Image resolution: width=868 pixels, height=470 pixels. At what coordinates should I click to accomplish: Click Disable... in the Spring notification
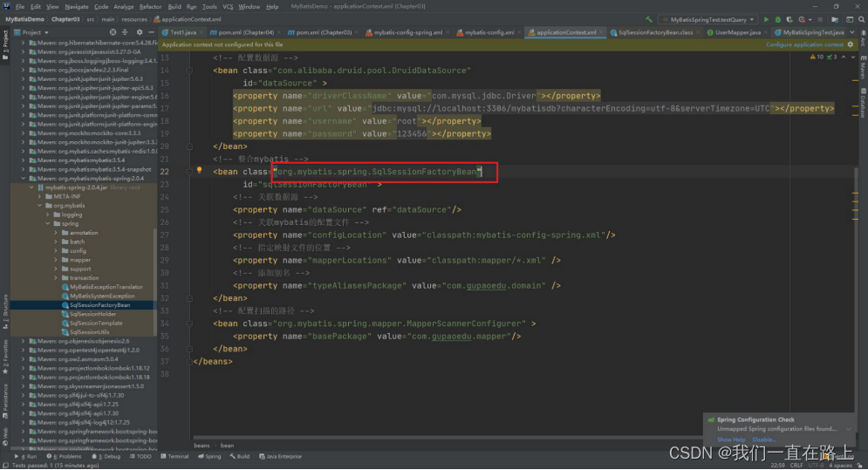tap(764, 439)
